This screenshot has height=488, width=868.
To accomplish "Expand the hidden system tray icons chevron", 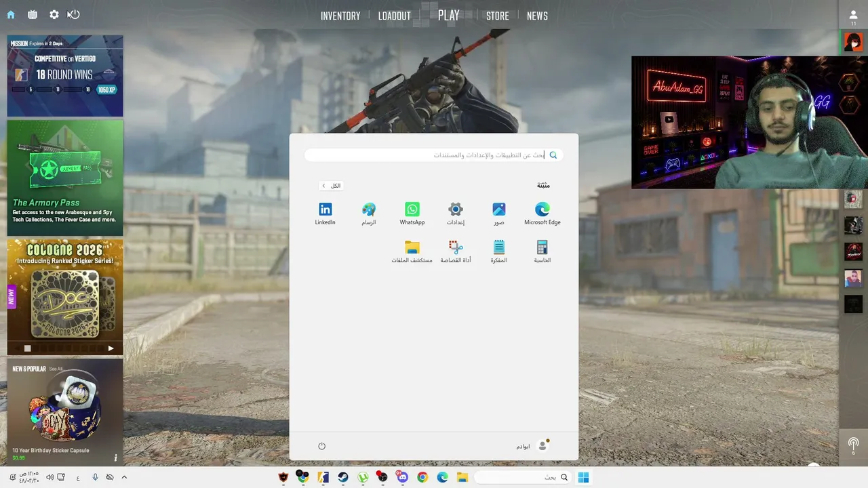I will pos(124,477).
